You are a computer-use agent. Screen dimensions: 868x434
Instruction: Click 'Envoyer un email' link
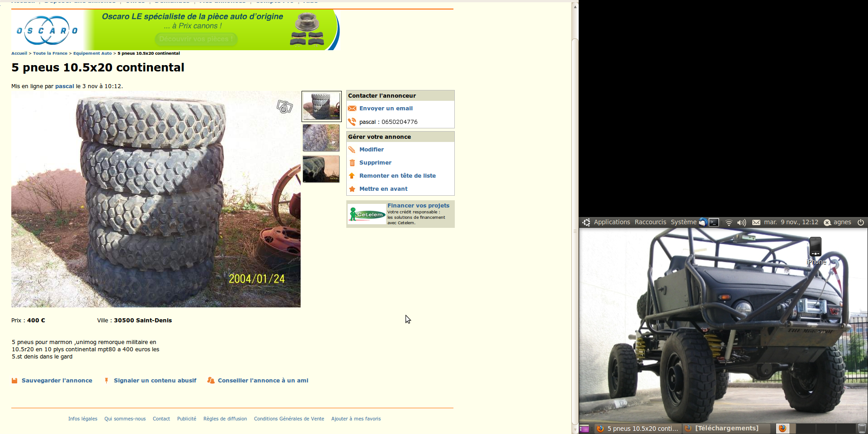pyautogui.click(x=386, y=108)
